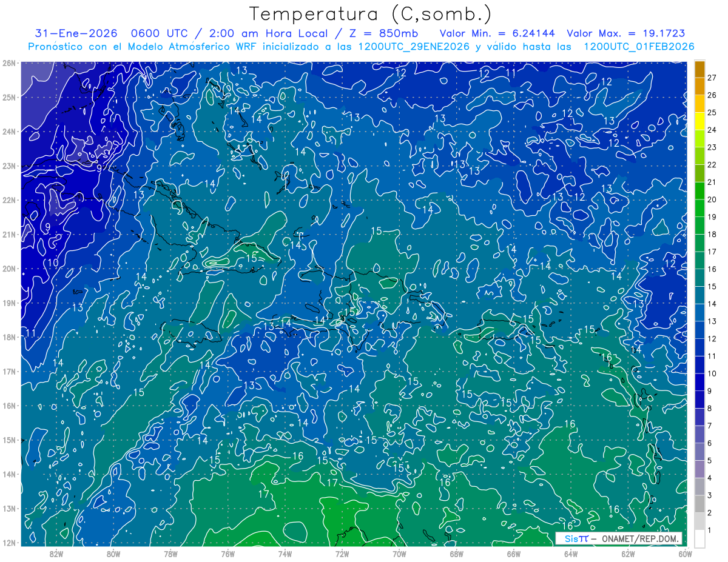
Task: Click the '26N' latitude axis label
Action: point(8,63)
